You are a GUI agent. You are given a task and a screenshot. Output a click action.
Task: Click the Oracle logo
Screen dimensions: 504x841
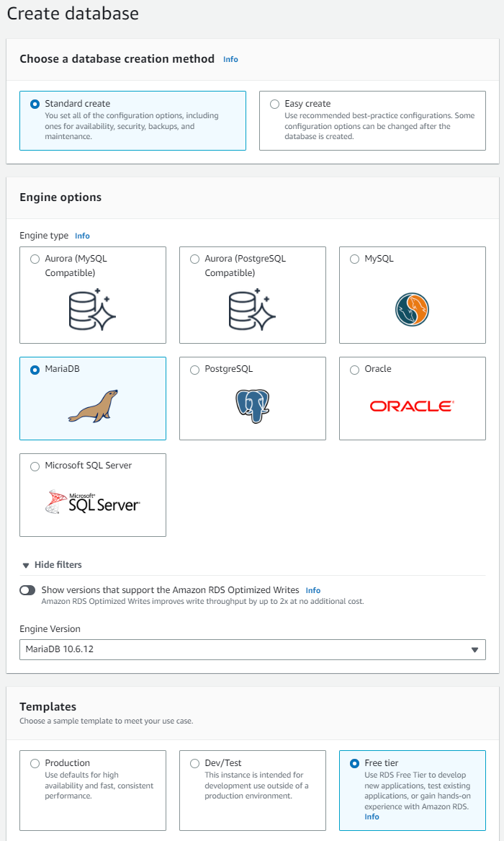pyautogui.click(x=412, y=406)
